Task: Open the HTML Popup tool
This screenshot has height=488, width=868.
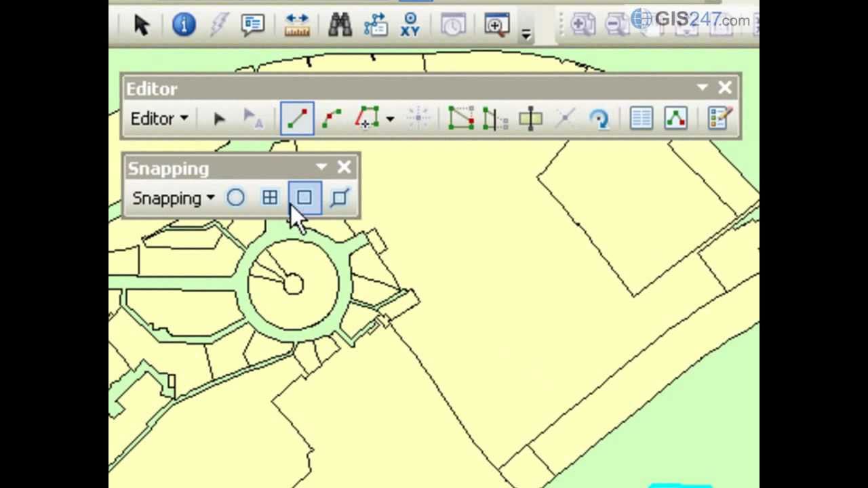Action: tap(252, 25)
